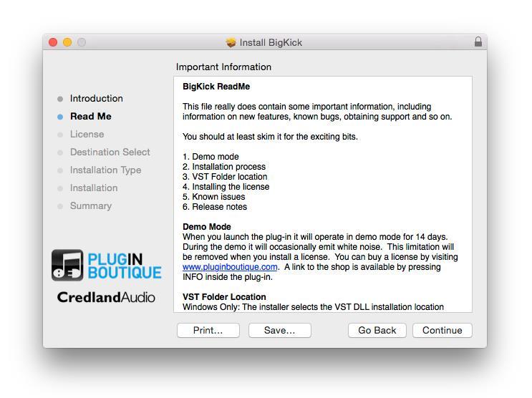Click the installer package icon in title
The width and height of the screenshot is (532, 398).
[231, 43]
